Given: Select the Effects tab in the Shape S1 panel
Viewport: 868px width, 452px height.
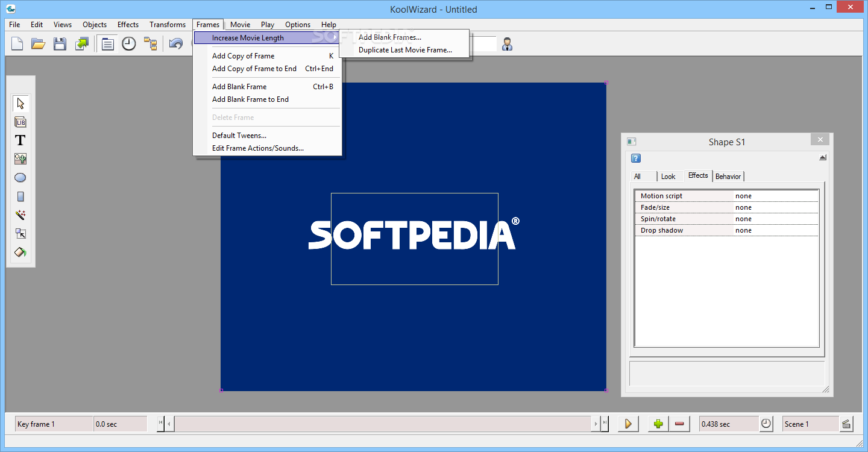Looking at the screenshot, I should tap(698, 175).
